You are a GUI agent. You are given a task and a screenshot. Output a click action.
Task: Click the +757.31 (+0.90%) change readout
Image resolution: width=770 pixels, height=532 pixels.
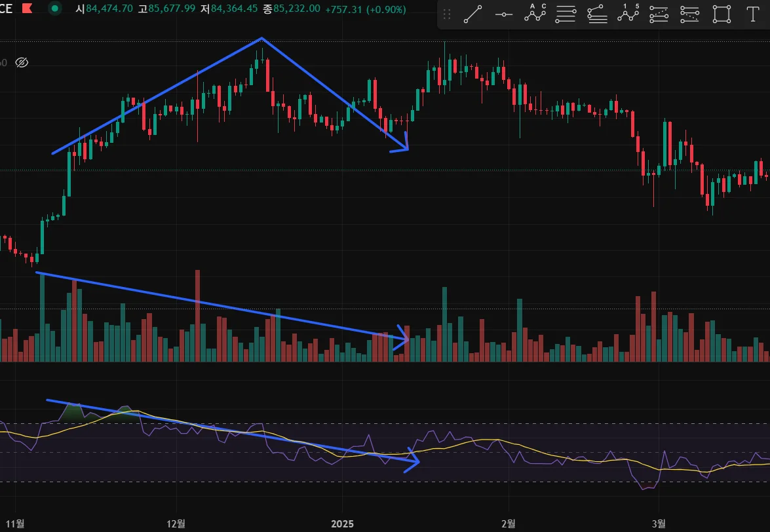(x=366, y=9)
